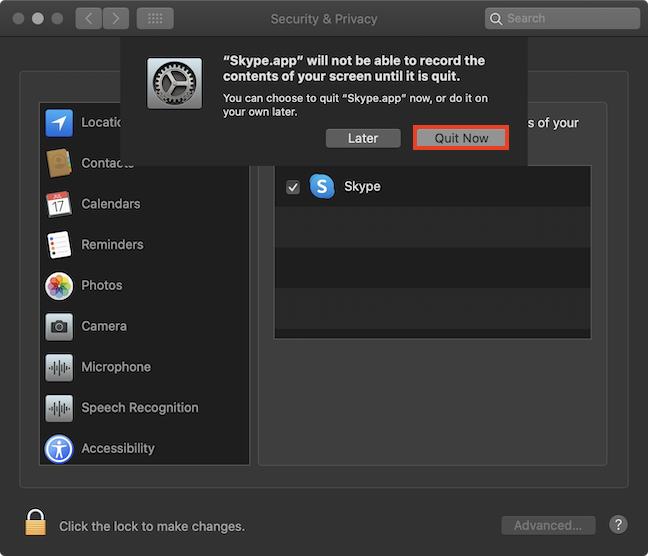Go back with the left chevron button
This screenshot has height=556, width=648.
point(89,19)
